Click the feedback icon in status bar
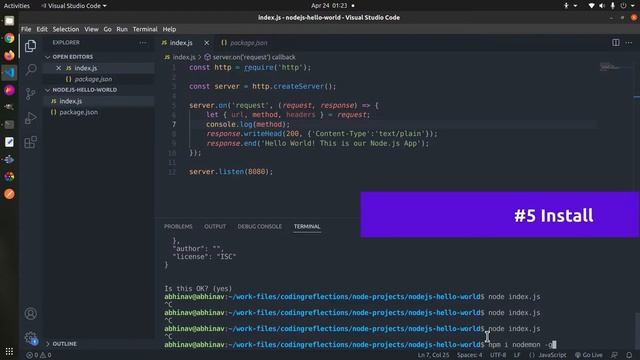The image size is (640, 360). [614, 355]
